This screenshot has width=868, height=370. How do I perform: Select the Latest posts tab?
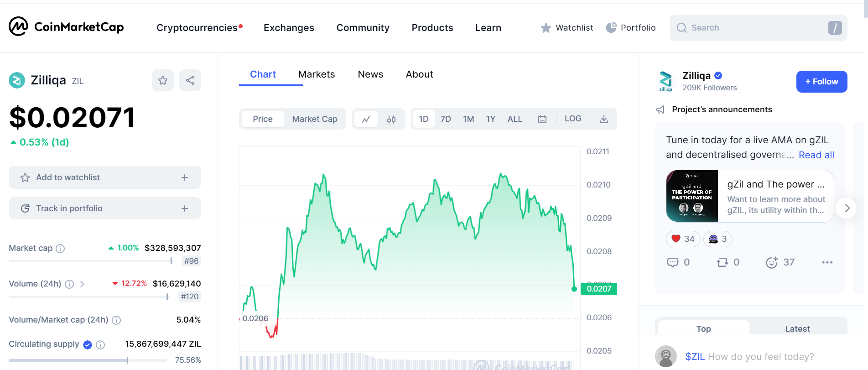click(x=797, y=328)
